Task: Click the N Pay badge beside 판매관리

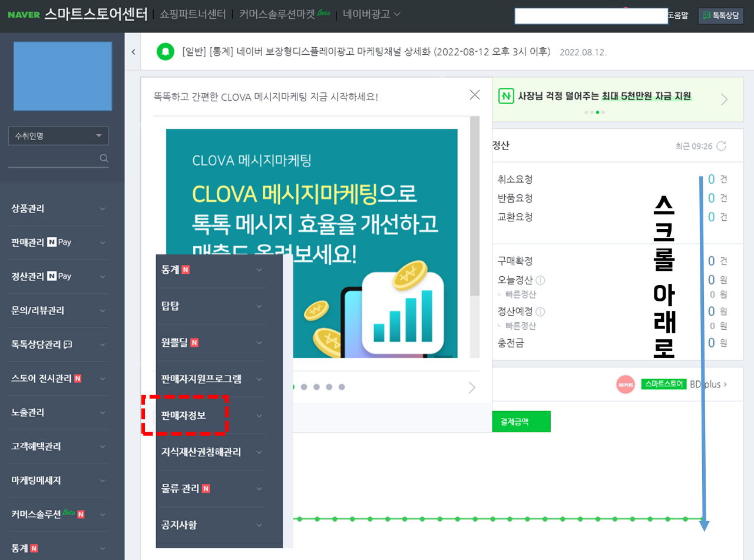Action: 59,242
